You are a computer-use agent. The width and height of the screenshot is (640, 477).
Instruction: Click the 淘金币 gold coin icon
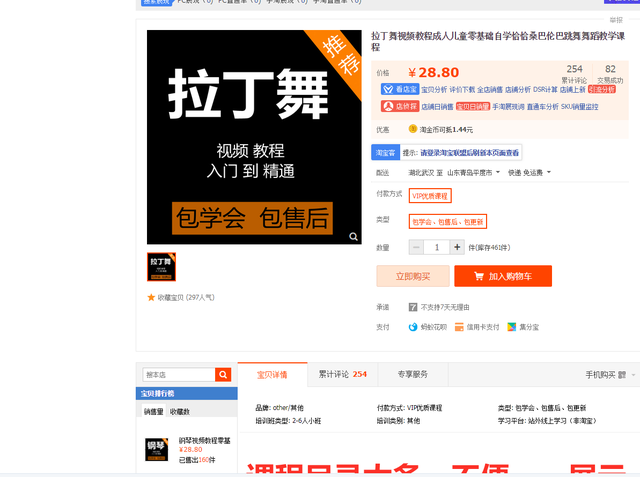click(413, 129)
